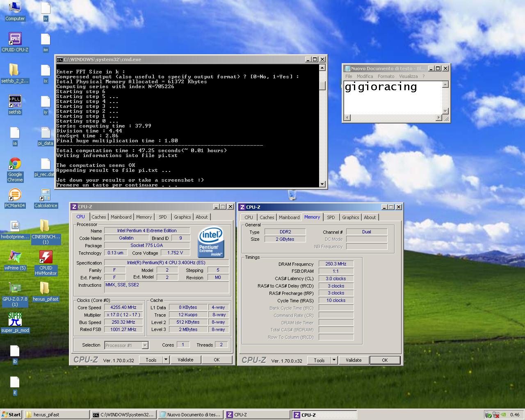Open Graphics tab in right CPU-Z window
The image size is (525, 420).
click(351, 217)
